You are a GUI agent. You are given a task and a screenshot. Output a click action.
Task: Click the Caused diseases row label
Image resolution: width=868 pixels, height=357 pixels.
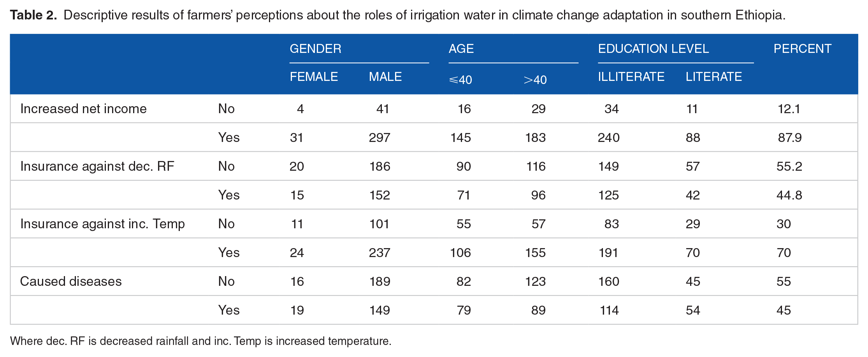point(71,281)
